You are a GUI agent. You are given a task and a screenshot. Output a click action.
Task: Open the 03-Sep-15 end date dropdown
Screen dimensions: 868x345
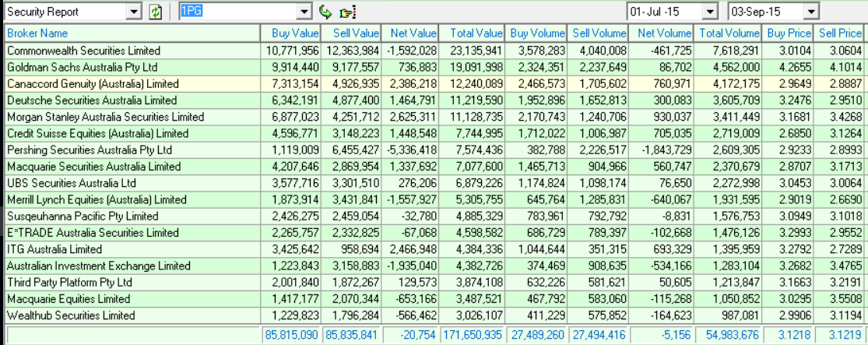click(811, 12)
